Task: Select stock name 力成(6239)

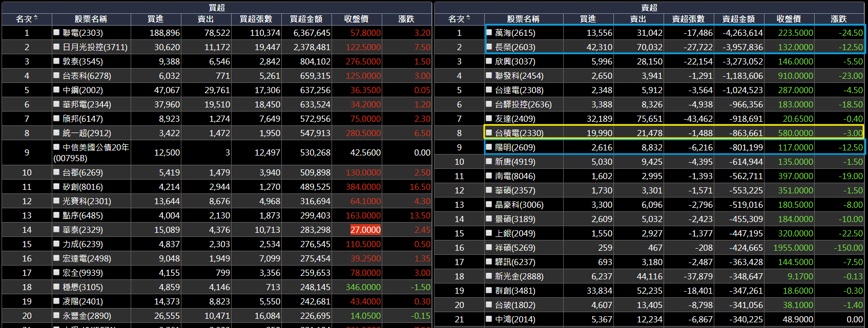Action: click(x=82, y=245)
